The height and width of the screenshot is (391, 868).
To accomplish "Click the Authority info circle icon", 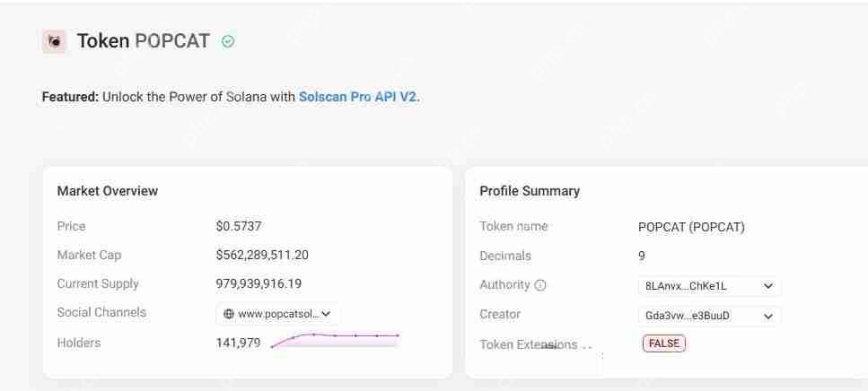I will coord(540,285).
